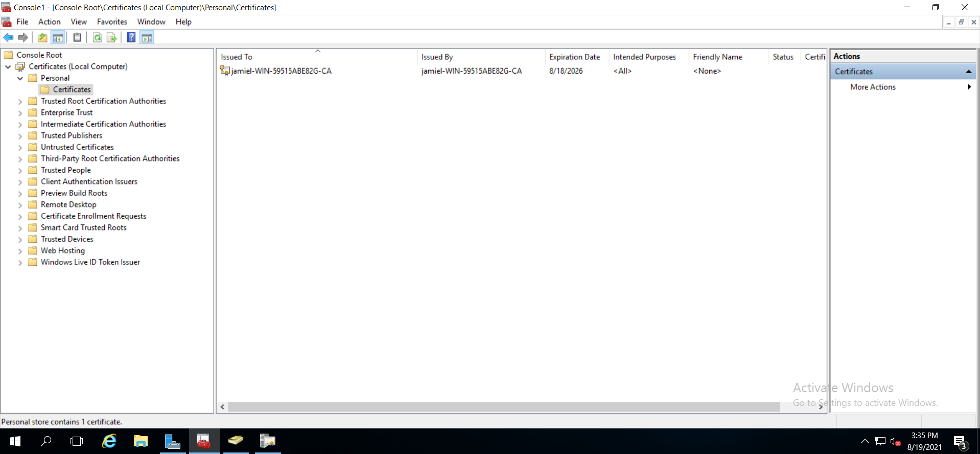
Task: Open the Window menu
Action: click(x=151, y=21)
